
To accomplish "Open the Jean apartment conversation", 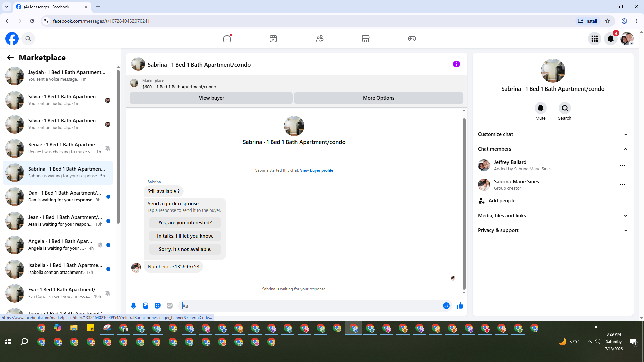I will pyautogui.click(x=58, y=221).
